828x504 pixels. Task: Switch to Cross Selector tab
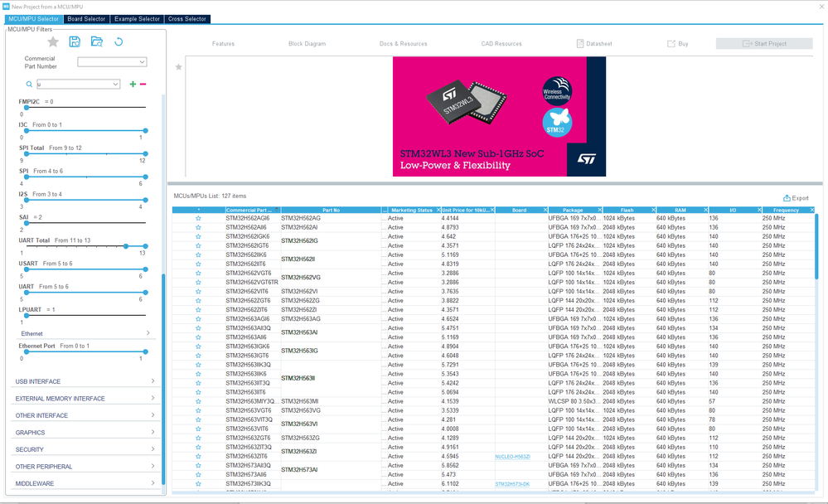tap(187, 19)
